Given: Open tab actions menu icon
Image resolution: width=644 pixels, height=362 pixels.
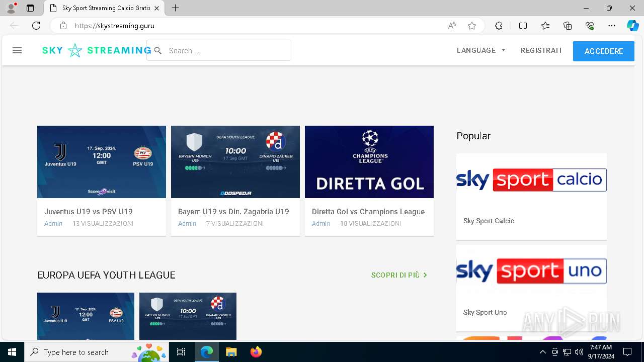Looking at the screenshot, I should click(x=30, y=8).
